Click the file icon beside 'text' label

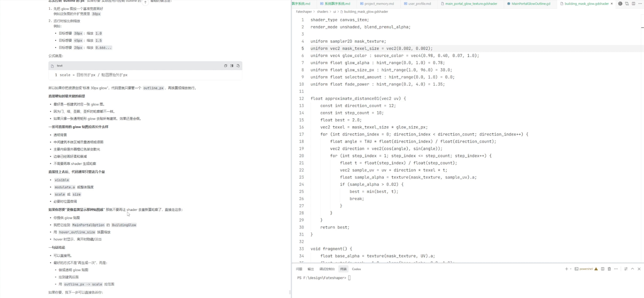point(52,66)
